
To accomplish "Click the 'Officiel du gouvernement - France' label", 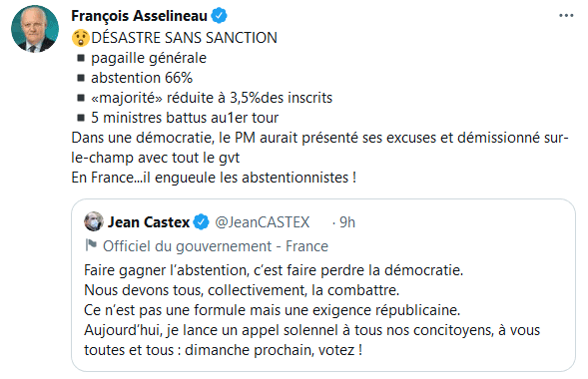I will (216, 246).
